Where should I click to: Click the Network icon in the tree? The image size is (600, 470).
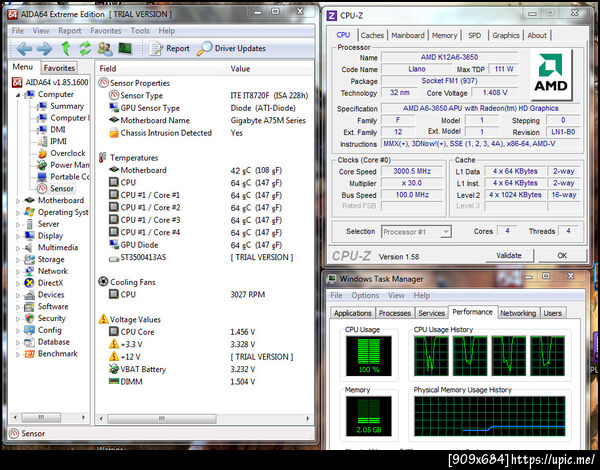[29, 271]
